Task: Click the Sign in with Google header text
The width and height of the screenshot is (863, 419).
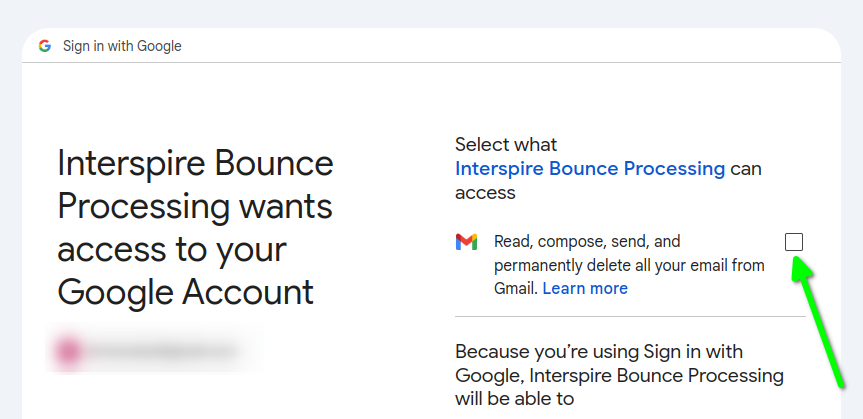Action: pos(122,46)
